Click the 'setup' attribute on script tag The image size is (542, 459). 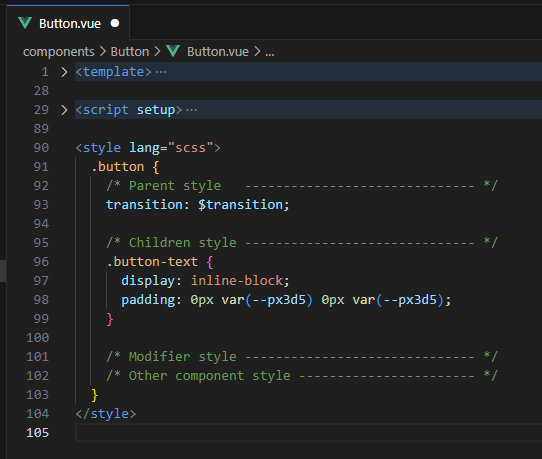156,110
